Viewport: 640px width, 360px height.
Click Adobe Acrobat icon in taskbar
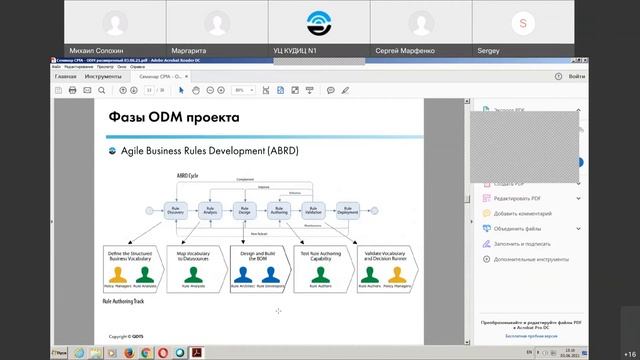pos(197,353)
